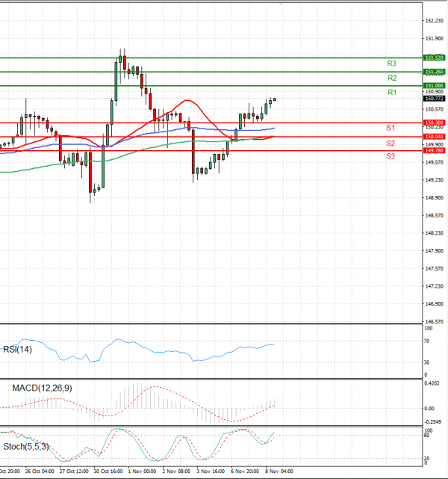Click the 146.570 price axis value
The height and width of the screenshot is (479, 448).
435,321
